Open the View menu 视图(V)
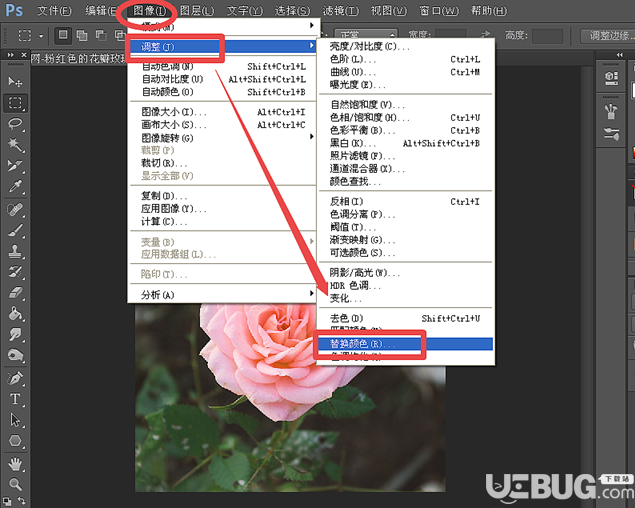Viewport: 635px width, 508px height. pos(389,11)
